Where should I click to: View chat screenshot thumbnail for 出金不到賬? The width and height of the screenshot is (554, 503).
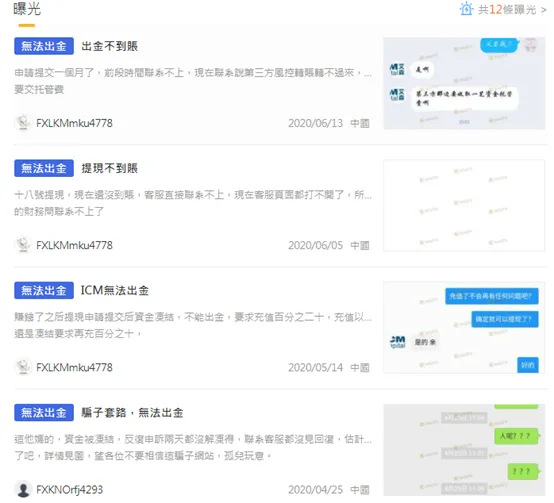click(x=464, y=83)
